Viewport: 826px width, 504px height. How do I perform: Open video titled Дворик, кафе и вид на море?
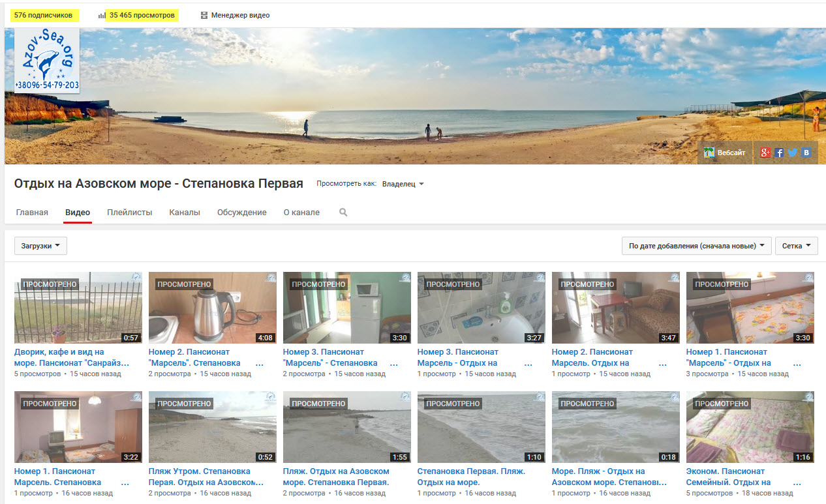(72, 357)
